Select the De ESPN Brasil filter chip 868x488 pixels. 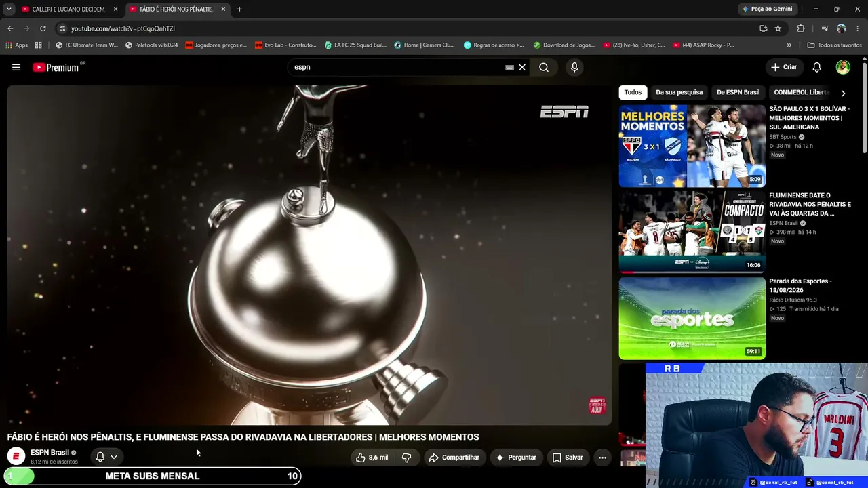pos(738,92)
